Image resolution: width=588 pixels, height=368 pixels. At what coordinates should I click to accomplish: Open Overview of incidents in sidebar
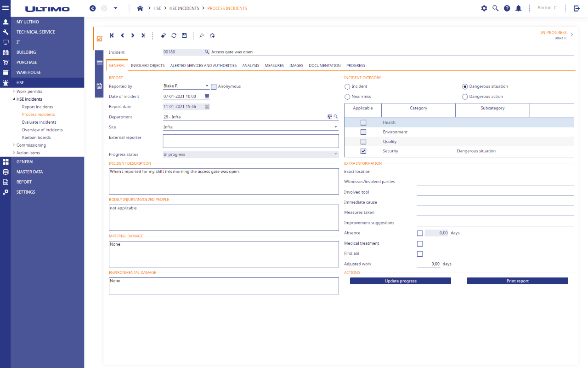[42, 130]
